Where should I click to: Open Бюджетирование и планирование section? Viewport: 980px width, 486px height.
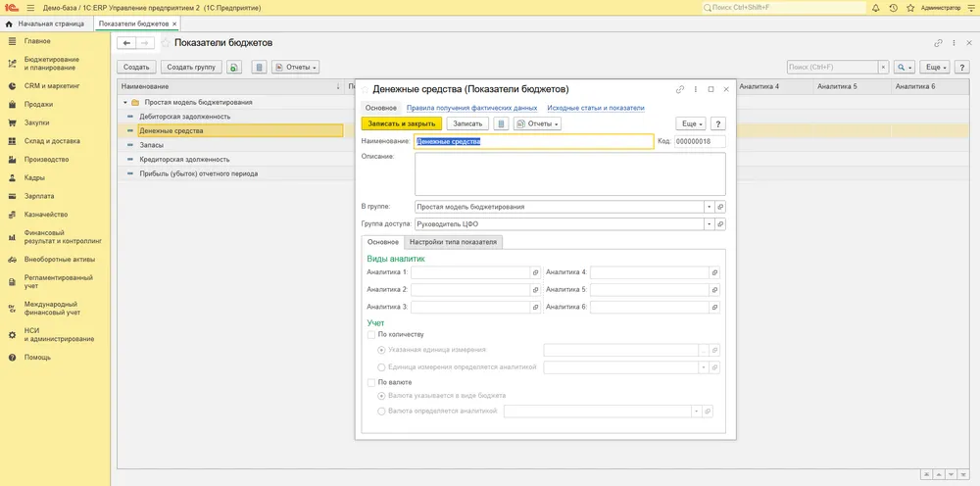52,64
